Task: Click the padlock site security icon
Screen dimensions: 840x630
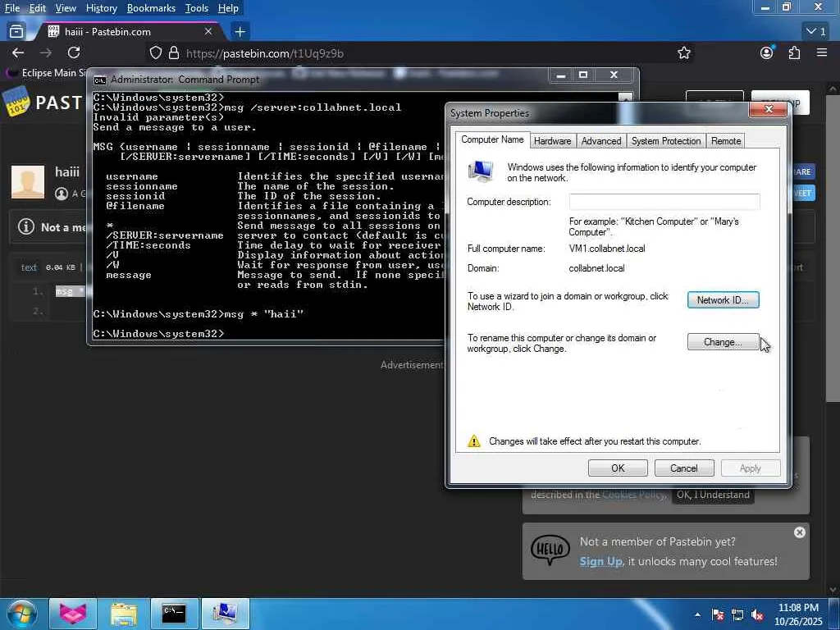Action: (x=174, y=53)
